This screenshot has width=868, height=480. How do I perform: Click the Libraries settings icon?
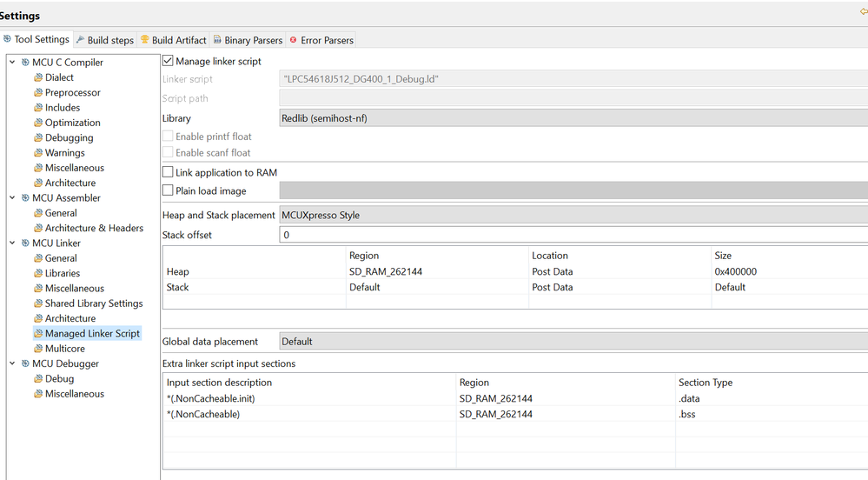(38, 273)
